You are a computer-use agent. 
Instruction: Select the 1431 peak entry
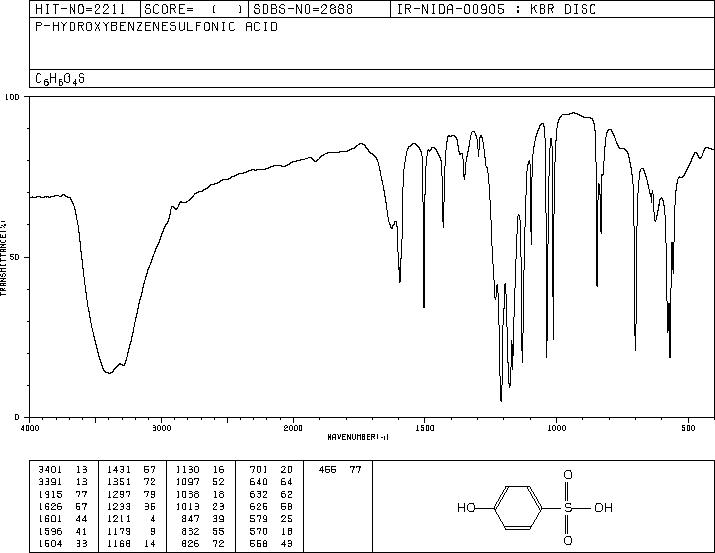131,470
